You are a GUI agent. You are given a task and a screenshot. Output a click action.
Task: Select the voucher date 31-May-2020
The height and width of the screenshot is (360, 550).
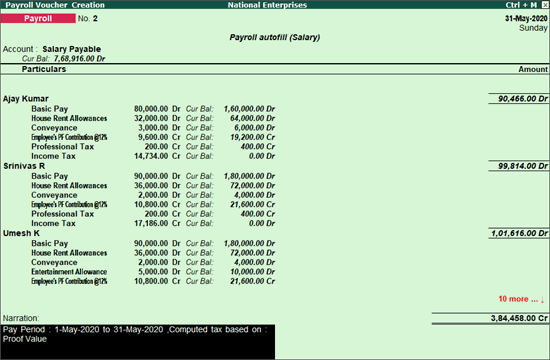coord(526,18)
